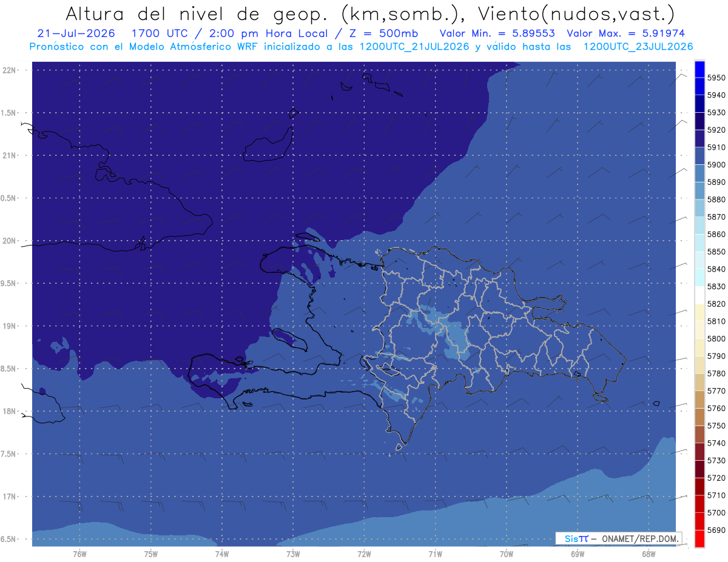This screenshot has height=562, width=728.
Task: Click the color swatch between 5840 and 5850
Action: [x=699, y=260]
